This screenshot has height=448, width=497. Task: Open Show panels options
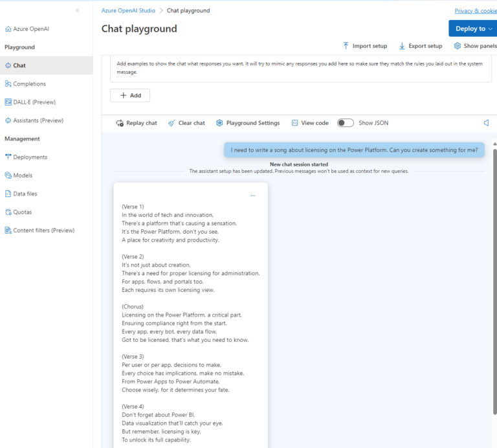tap(475, 46)
